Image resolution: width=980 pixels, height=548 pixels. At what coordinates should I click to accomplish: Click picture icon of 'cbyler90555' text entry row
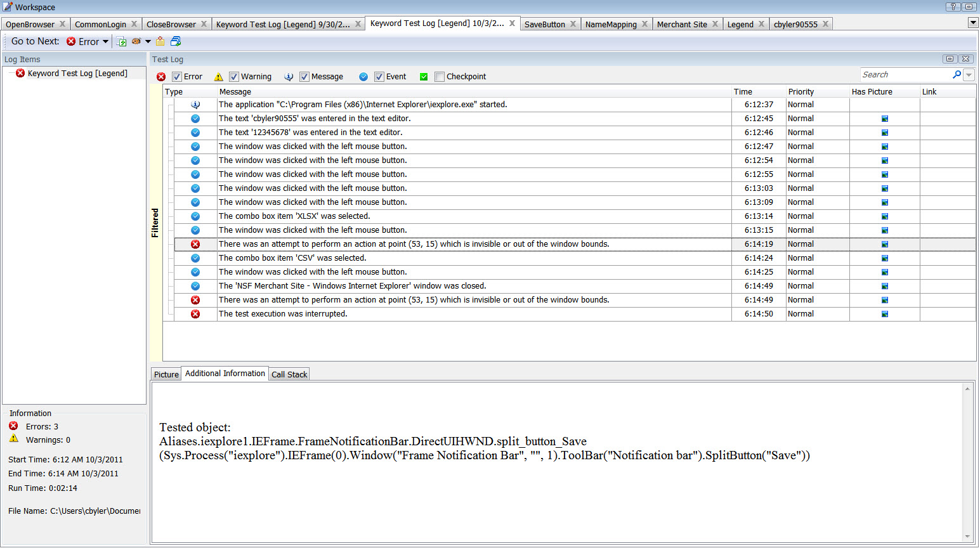[x=884, y=119]
